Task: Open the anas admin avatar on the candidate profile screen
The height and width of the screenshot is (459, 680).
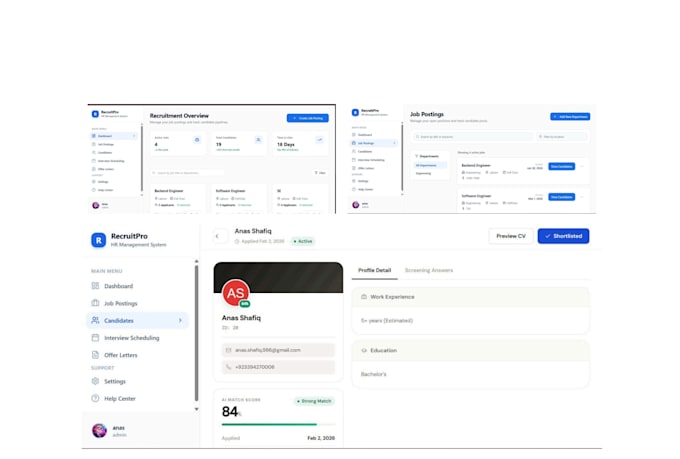Action: pyautogui.click(x=99, y=430)
